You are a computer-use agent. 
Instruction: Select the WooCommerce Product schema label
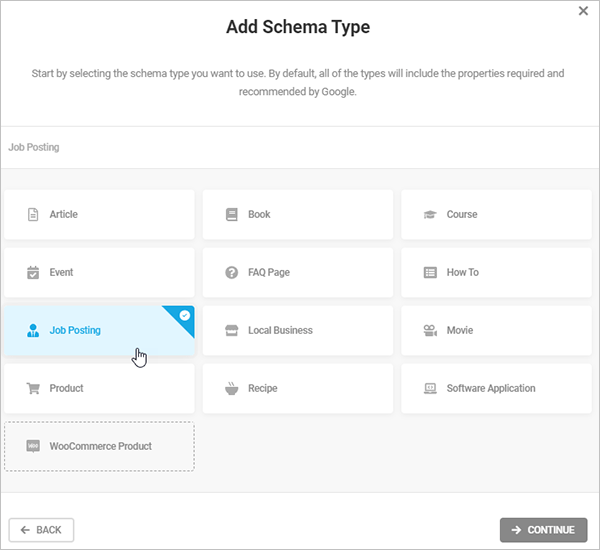tap(101, 446)
